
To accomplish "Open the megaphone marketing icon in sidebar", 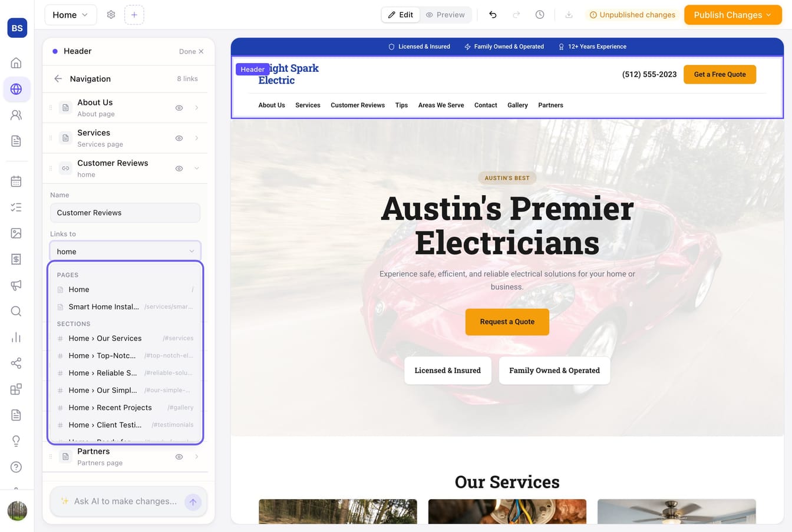I will point(16,285).
